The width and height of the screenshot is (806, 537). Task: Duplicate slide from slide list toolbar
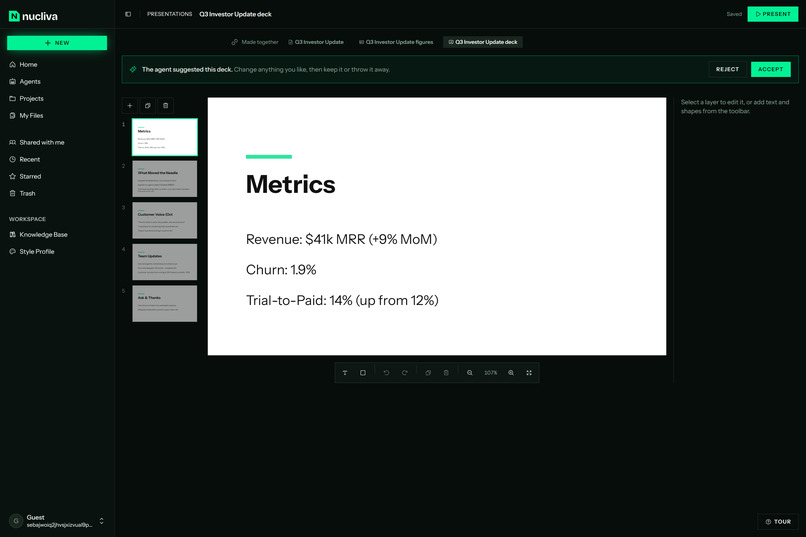click(148, 106)
